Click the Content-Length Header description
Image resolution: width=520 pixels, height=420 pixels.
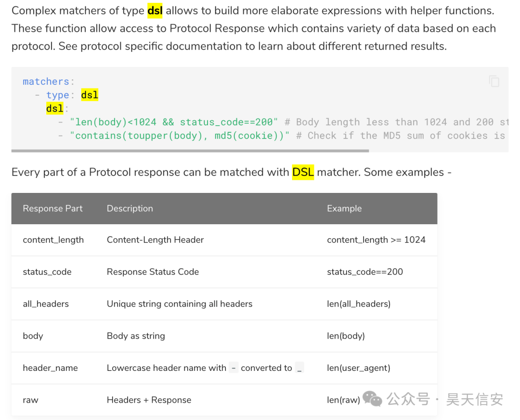[x=155, y=240]
